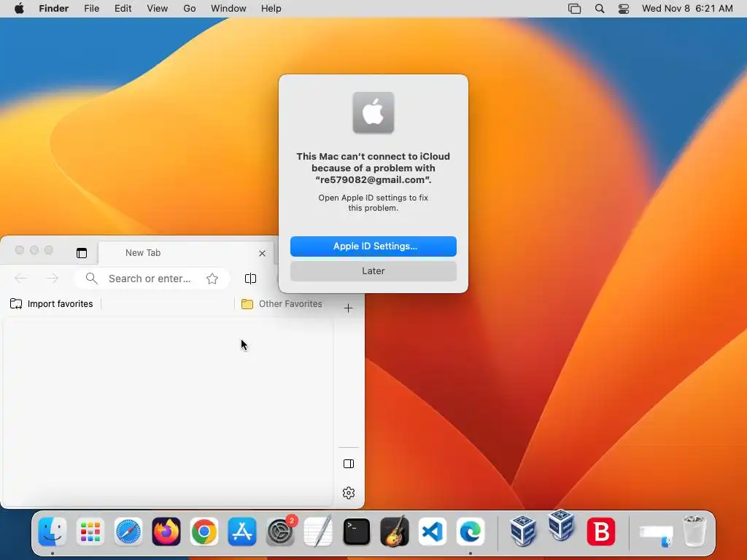This screenshot has width=747, height=560.
Task: Open System Settings with badge in Dock
Action: (x=281, y=532)
